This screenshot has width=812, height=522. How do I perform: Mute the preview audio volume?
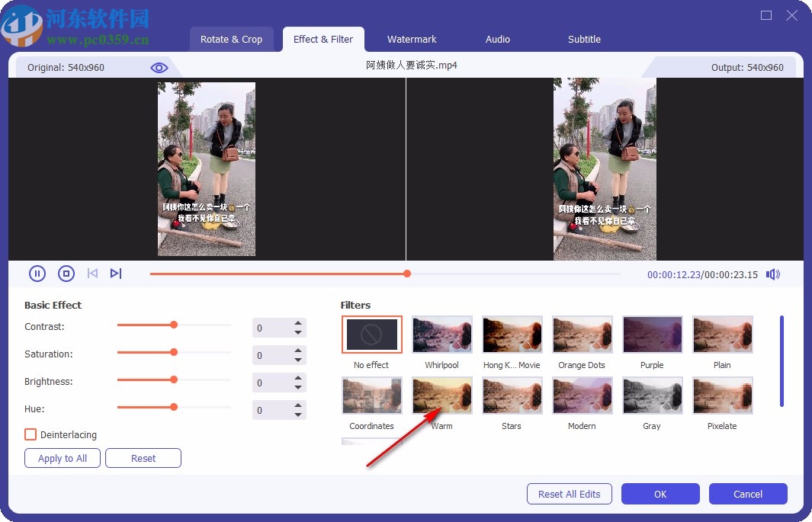click(772, 274)
